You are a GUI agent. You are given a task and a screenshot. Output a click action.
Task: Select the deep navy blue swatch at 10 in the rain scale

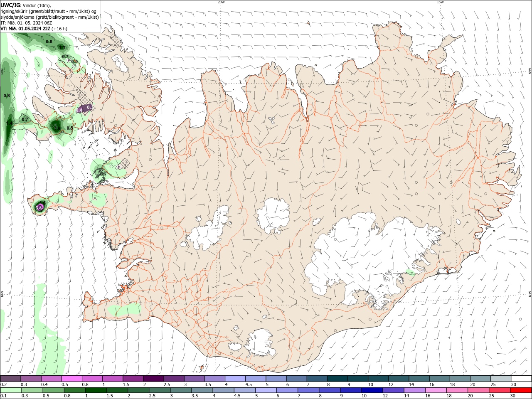tap(372, 390)
